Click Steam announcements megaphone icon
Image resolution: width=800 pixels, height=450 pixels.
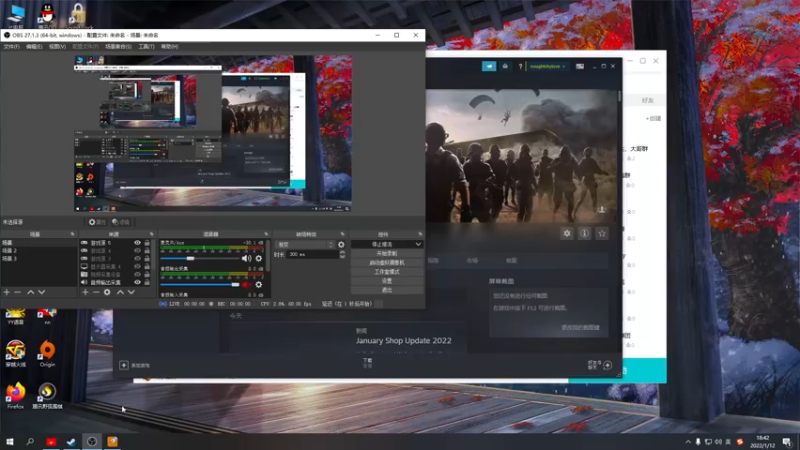489,66
